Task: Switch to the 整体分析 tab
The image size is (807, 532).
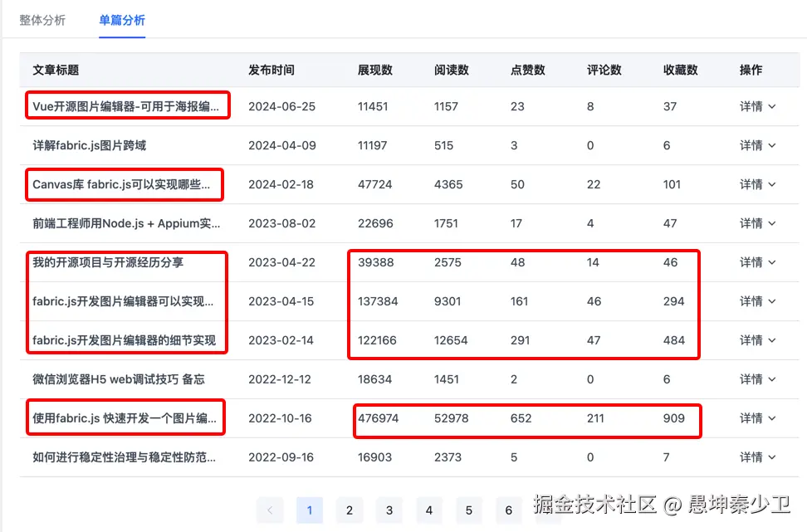Action: pyautogui.click(x=42, y=20)
